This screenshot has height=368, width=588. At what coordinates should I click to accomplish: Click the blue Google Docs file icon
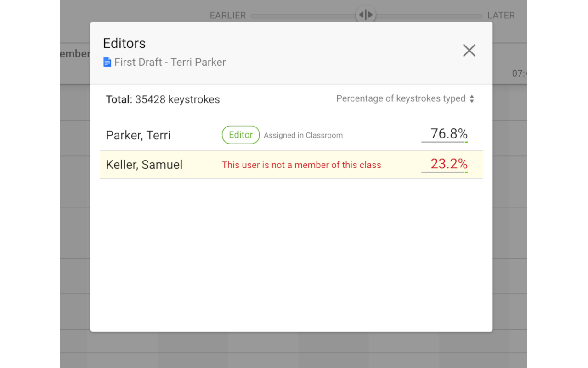107,62
